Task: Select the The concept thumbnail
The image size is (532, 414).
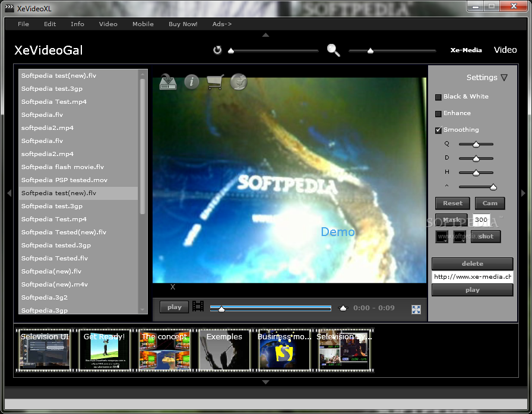Action: [x=164, y=351]
